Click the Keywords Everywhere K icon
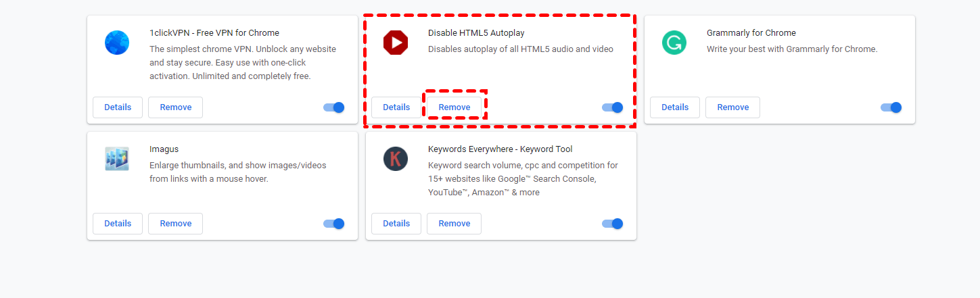Screen dimensions: 980x298 pos(396,159)
